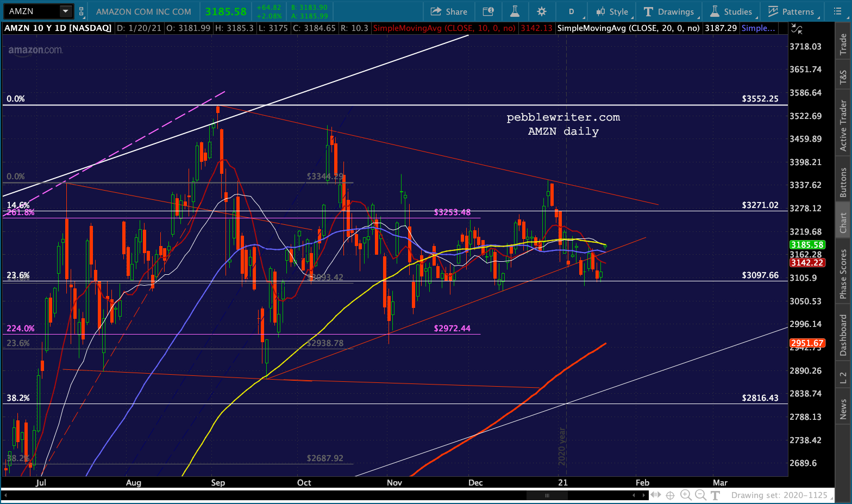Image resolution: width=852 pixels, height=504 pixels.
Task: Click the $3271.02 Fibonacci level label
Action: point(760,205)
